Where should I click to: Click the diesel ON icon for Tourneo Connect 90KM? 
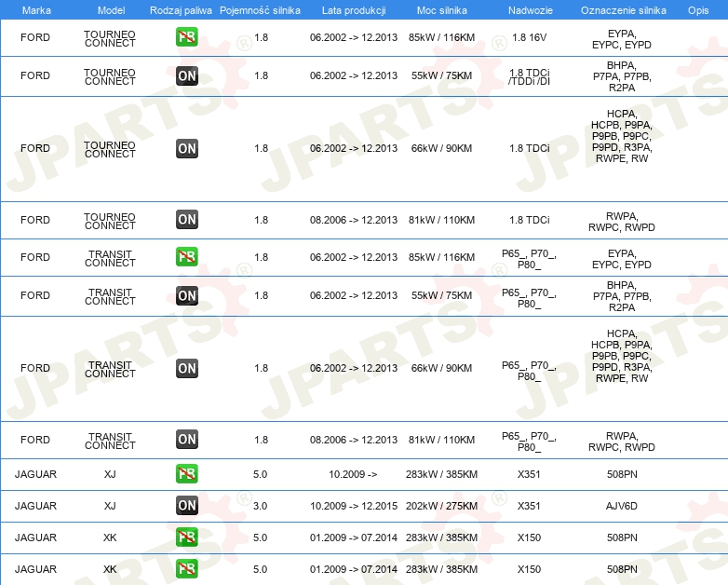point(186,149)
